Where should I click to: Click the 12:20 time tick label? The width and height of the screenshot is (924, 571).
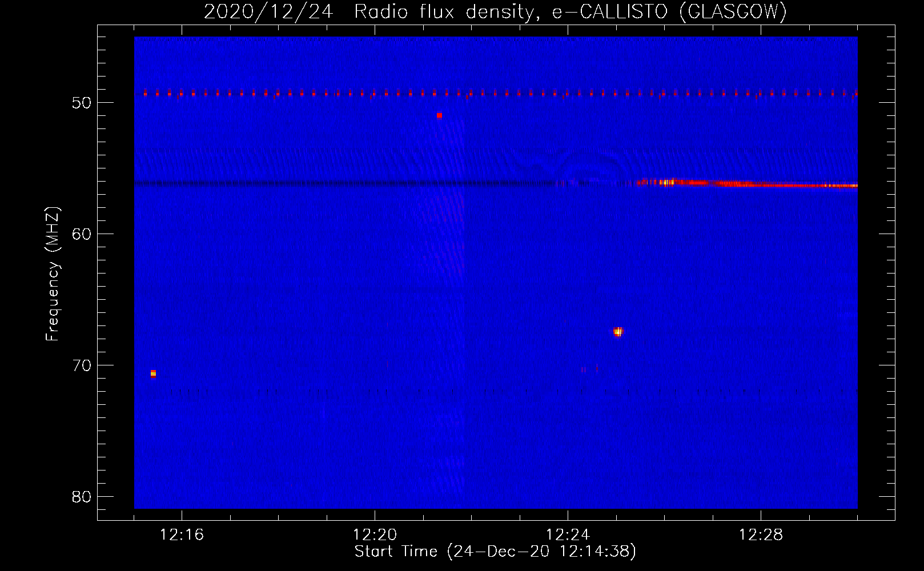(375, 534)
